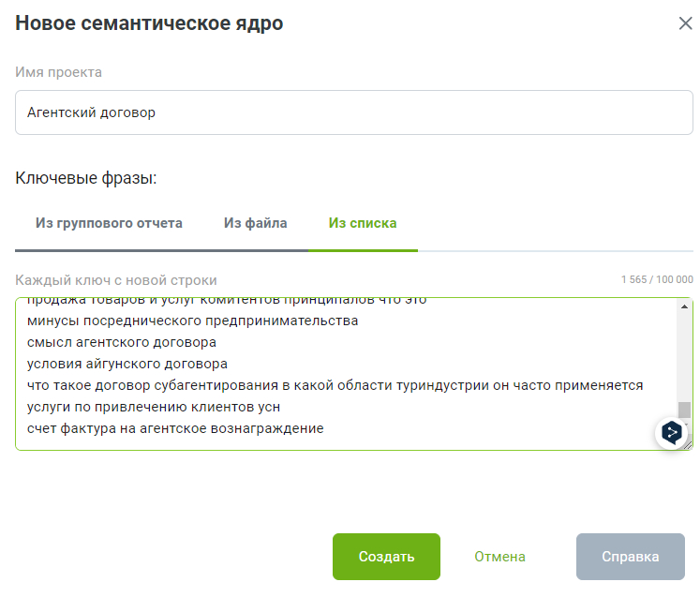Click the scroll up arrow in keywords list
This screenshot has width=700, height=597.
click(684, 306)
